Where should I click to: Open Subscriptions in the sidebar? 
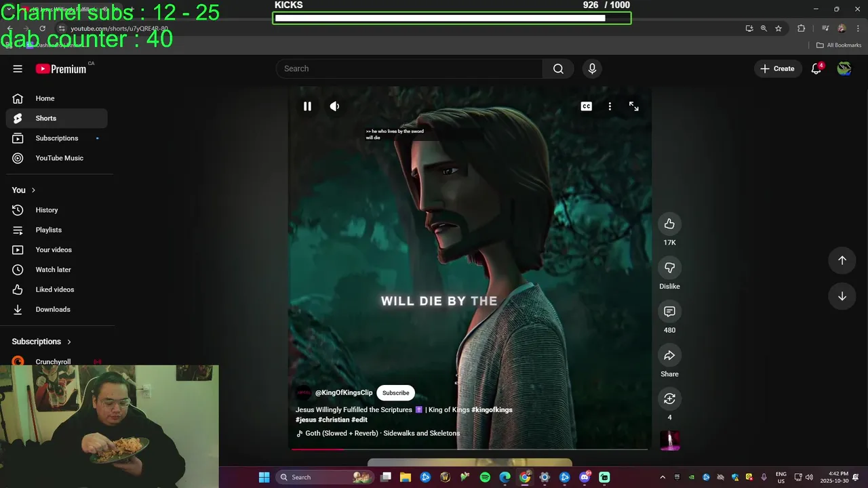pos(57,138)
